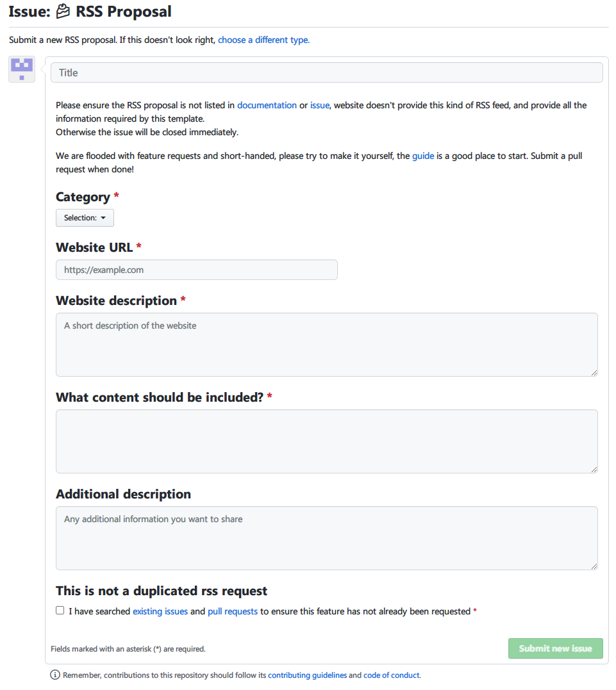Click the content inclusion text area
Screen dimensions: 616x690
point(326,441)
